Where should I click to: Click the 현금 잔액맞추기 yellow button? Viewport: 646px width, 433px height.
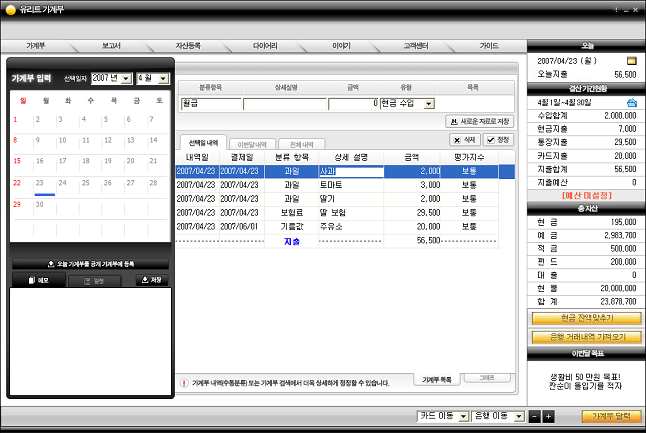pyautogui.click(x=587, y=318)
